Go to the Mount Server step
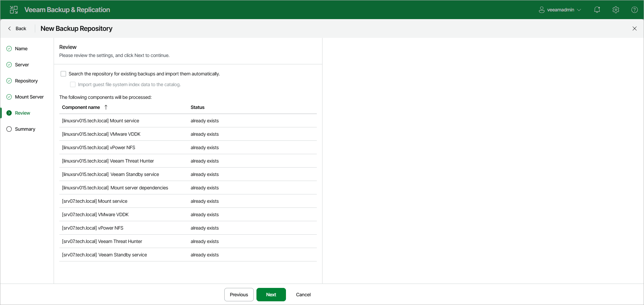The image size is (644, 305). [x=30, y=97]
